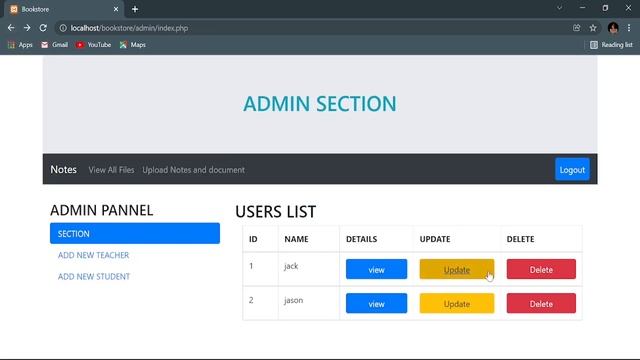Open the YouTube bookmark
Viewport: 640px width, 360px height.
click(x=93, y=45)
